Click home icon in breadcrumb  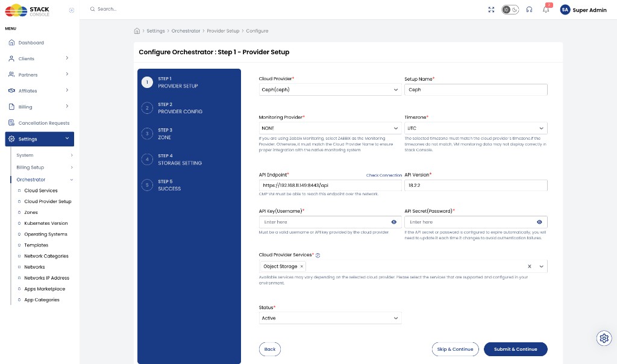click(x=137, y=31)
